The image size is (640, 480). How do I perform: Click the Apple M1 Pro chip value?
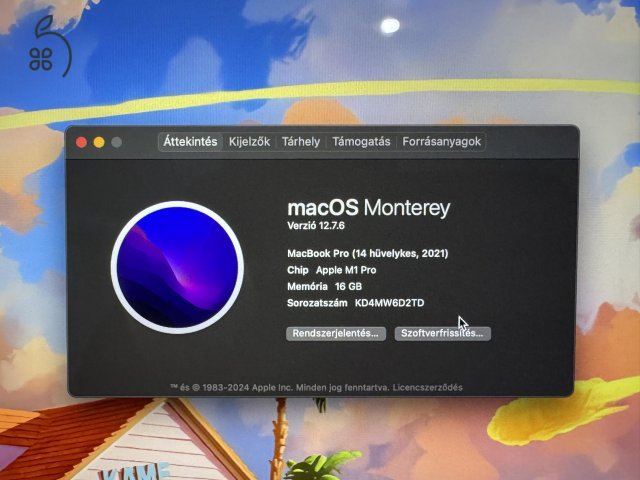346,270
